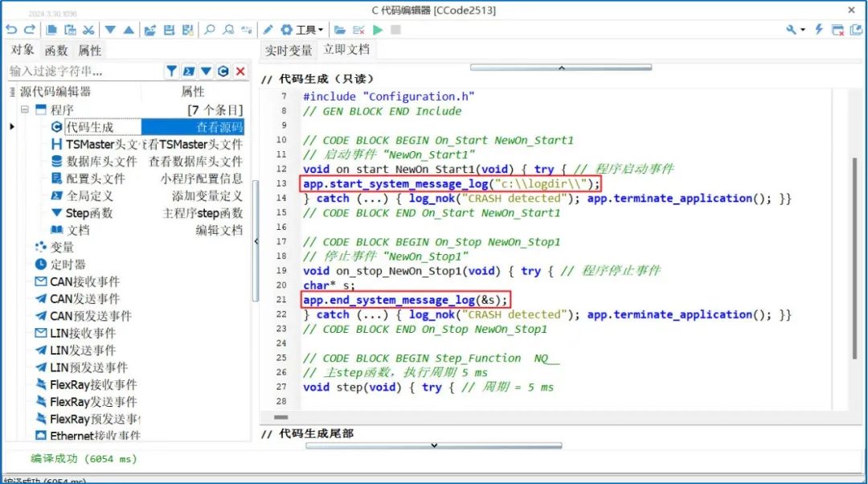Screen dimensions: 868x484
Task: Click the second magnifier (find next) icon
Action: pyautogui.click(x=228, y=30)
